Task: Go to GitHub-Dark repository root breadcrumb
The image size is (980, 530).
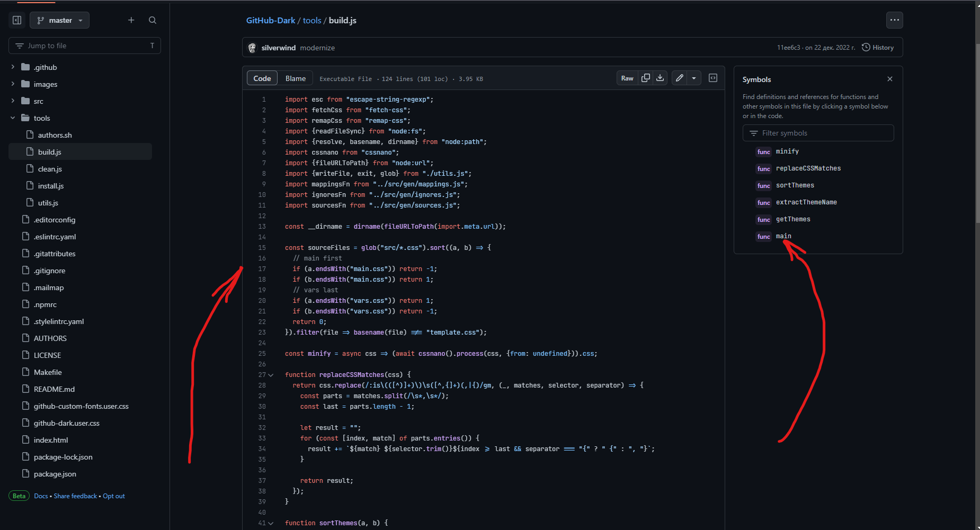Action: 271,20
